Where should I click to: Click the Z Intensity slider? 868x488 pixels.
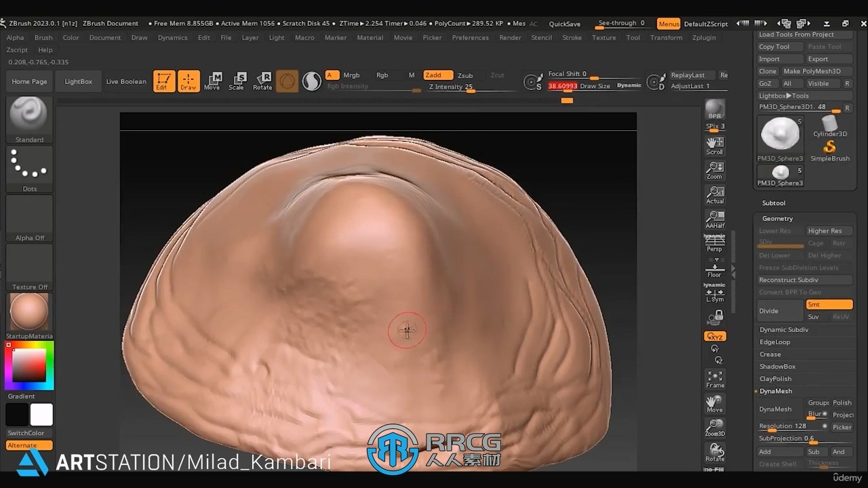(x=468, y=87)
